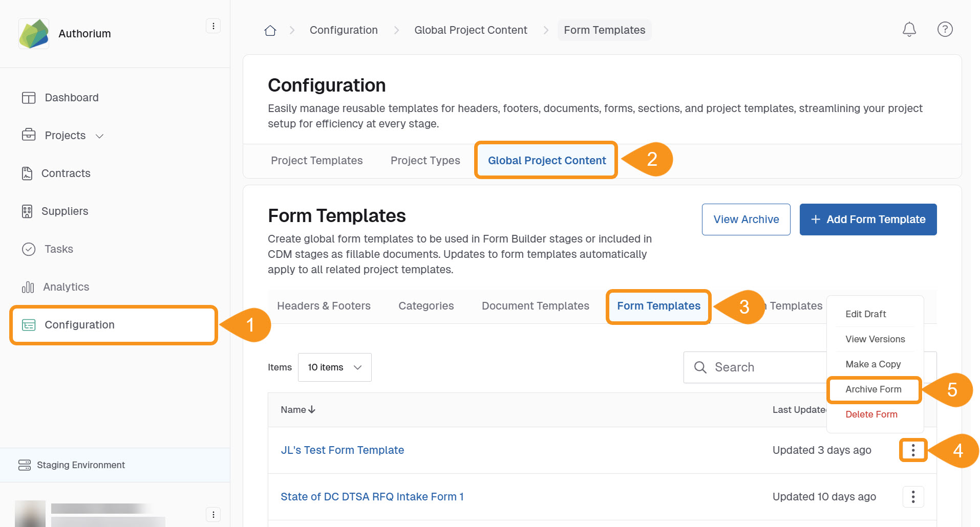
Task: Select Archive Form from the menu
Action: point(873,389)
